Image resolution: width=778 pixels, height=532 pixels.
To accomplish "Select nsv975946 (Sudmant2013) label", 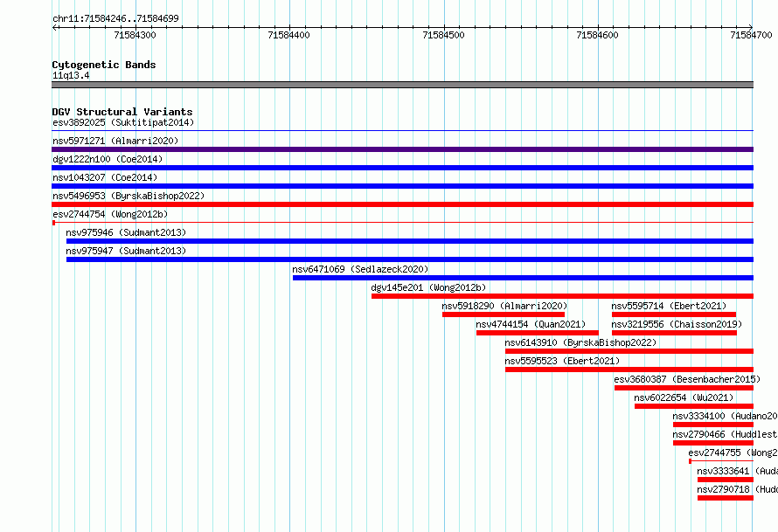I will (x=126, y=232).
